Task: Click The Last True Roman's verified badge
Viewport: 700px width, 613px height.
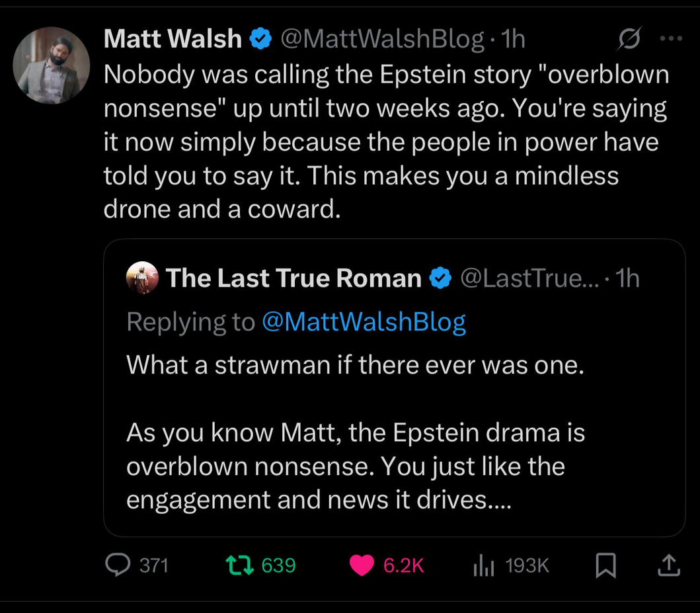Action: [441, 278]
